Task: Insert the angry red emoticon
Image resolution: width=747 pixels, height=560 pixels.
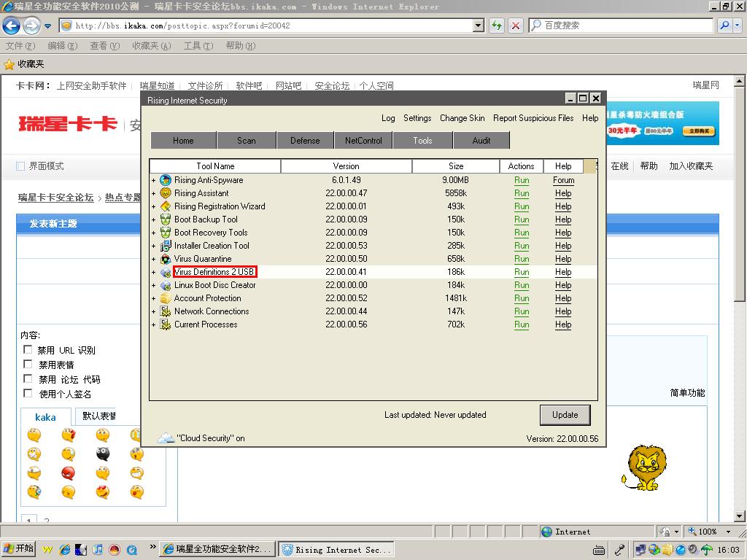Action: 68,472
